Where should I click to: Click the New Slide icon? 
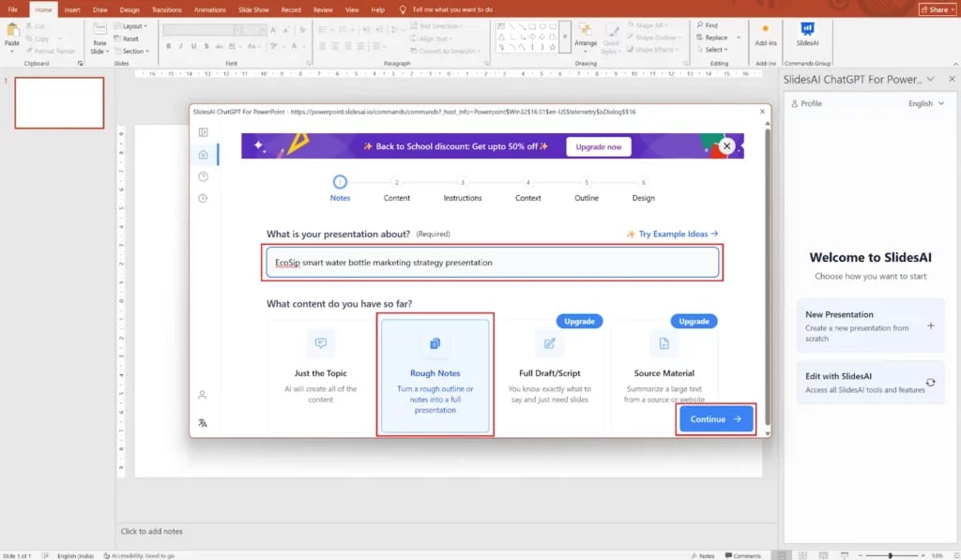pos(99,38)
